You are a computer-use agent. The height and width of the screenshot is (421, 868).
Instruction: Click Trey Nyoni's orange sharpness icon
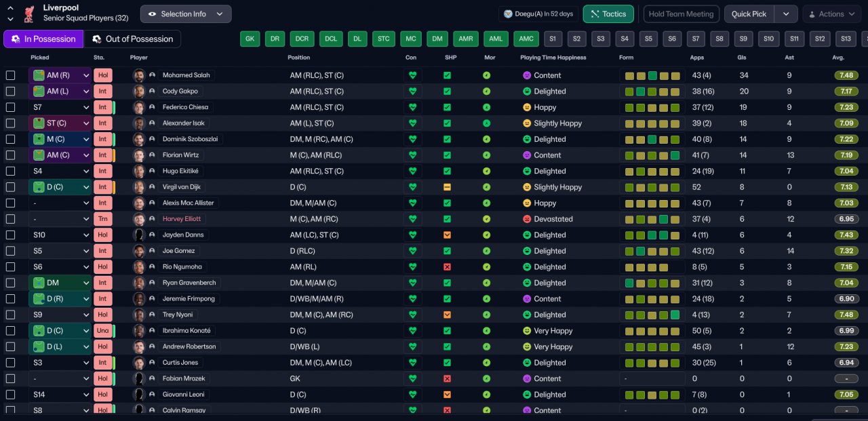tap(447, 315)
